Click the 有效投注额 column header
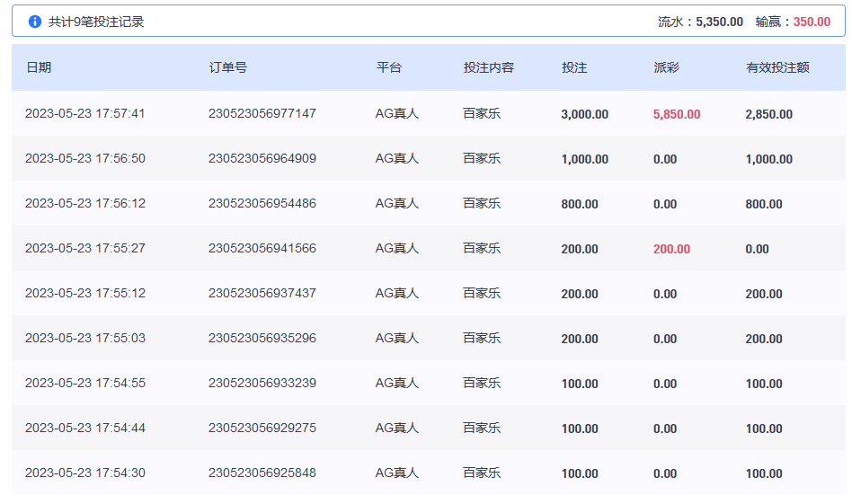 777,67
